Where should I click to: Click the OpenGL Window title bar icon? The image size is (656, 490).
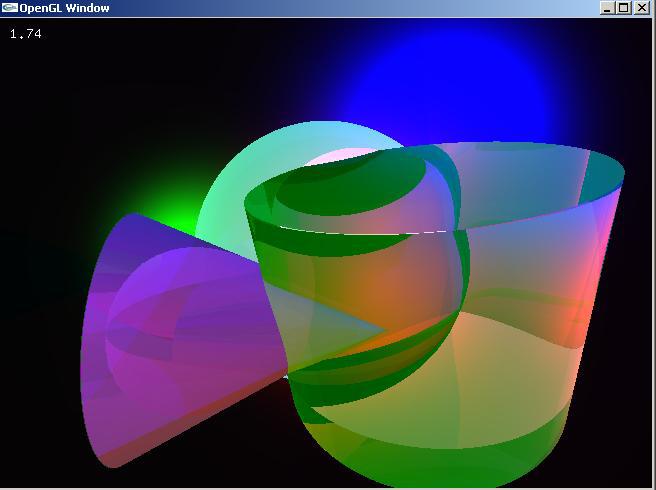(x=10, y=8)
